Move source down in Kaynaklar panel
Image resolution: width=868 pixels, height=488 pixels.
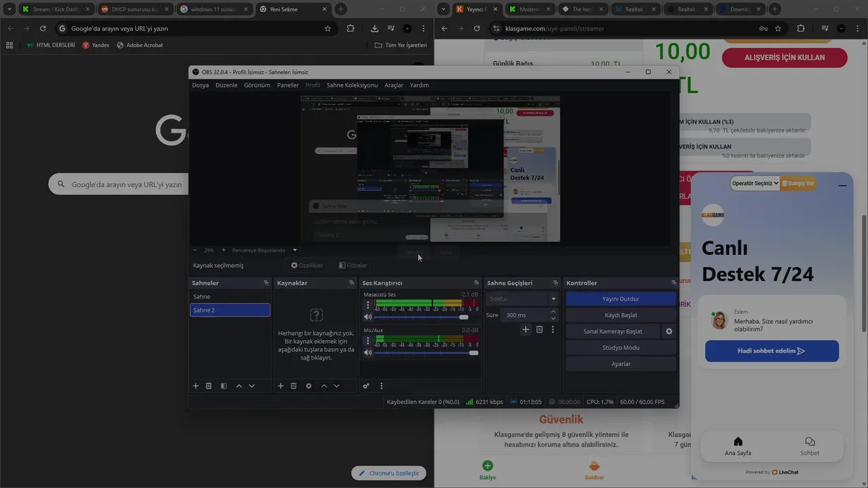336,386
